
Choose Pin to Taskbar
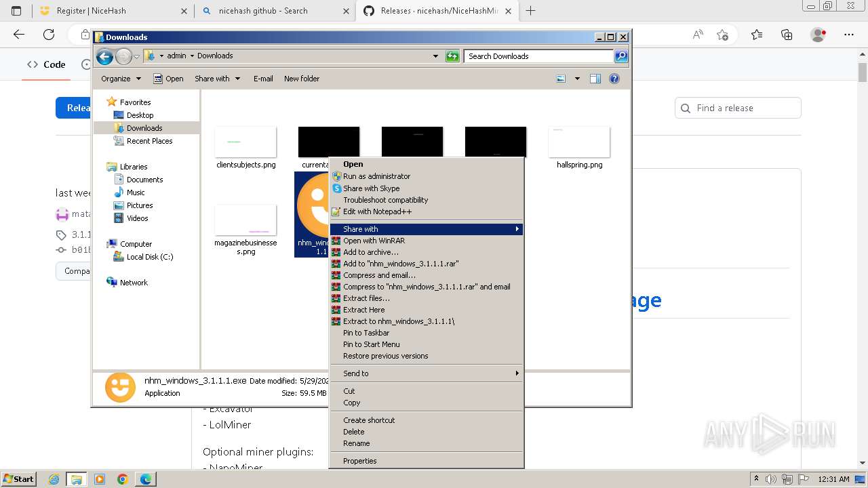[427, 333]
